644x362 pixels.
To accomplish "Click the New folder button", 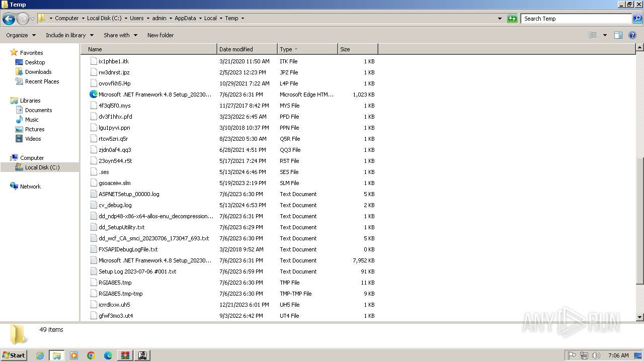I will click(160, 35).
